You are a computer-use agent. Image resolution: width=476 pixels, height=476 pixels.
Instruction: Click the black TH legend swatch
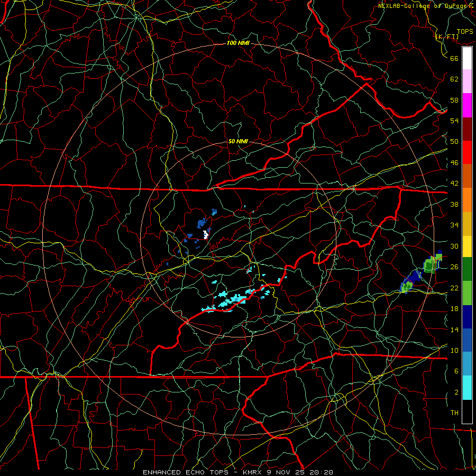click(467, 411)
